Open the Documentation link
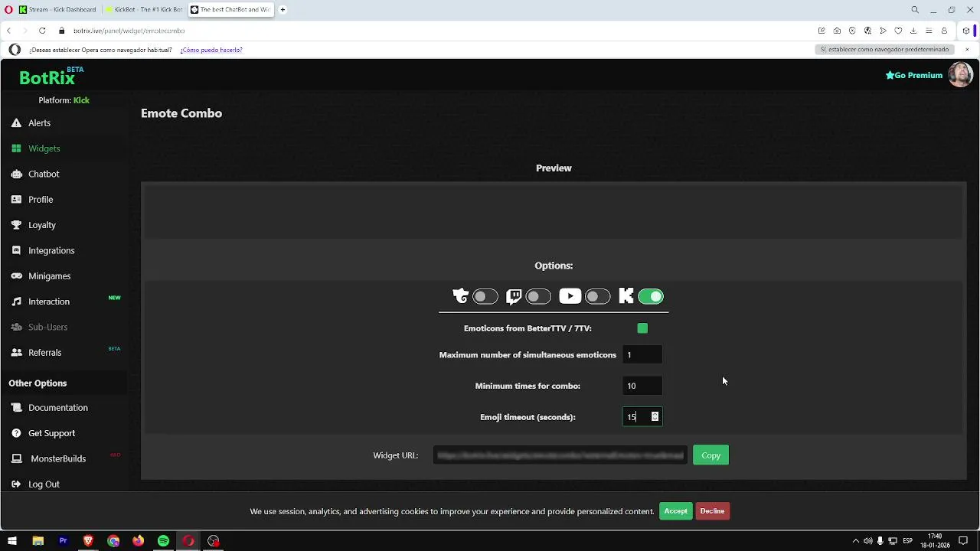The image size is (980, 551). click(x=57, y=408)
